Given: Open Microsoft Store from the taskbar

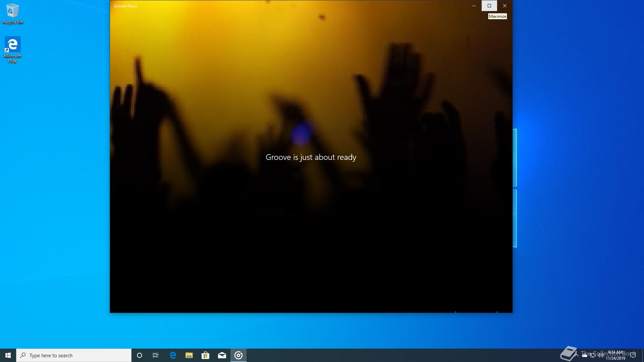Looking at the screenshot, I should click(x=205, y=355).
